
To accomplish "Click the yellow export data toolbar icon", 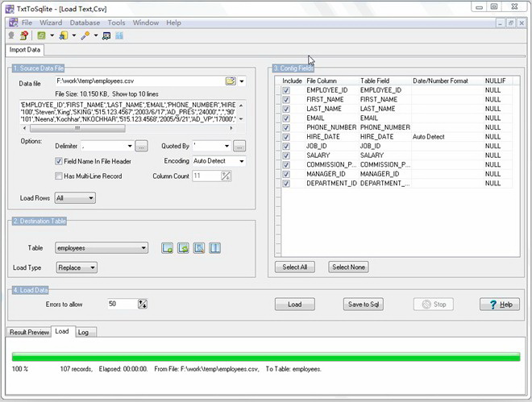I will 63,35.
